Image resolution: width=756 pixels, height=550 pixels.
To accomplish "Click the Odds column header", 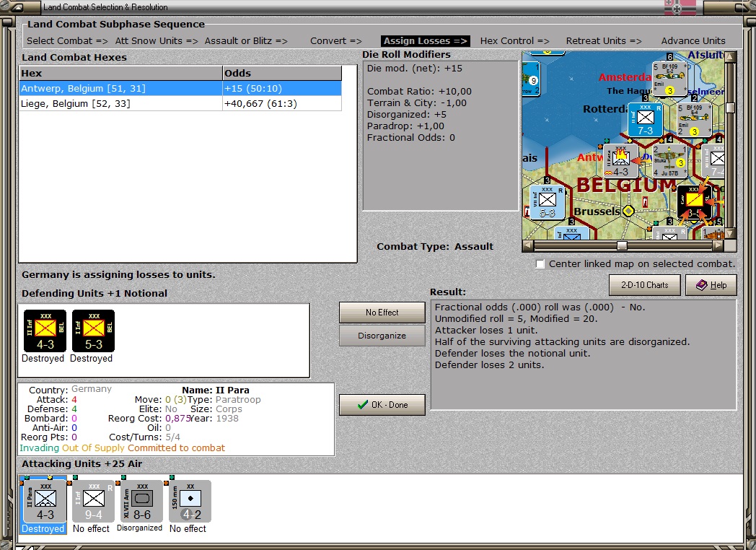I will pyautogui.click(x=282, y=74).
